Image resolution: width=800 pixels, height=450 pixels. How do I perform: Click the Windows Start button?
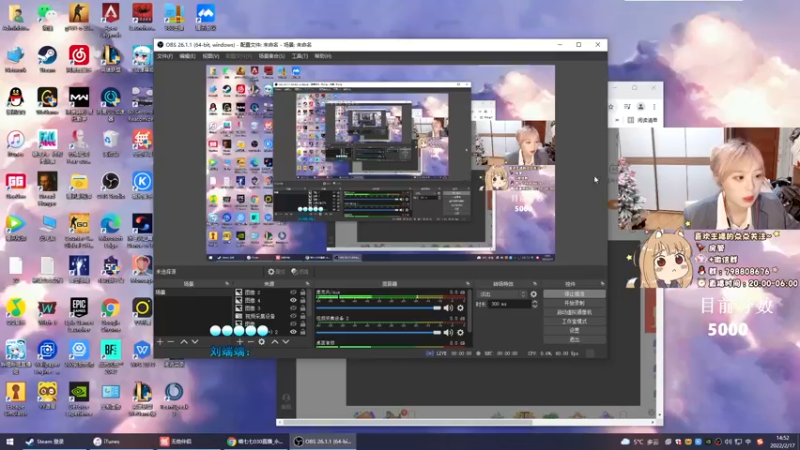click(9, 441)
